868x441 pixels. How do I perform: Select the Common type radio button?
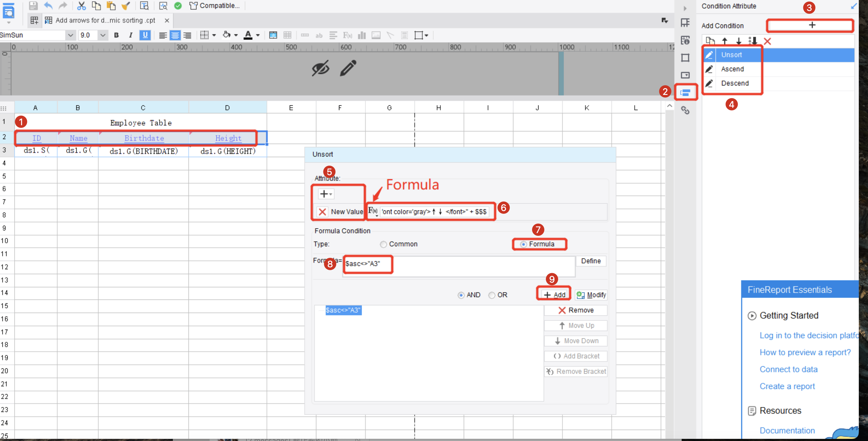[383, 244]
